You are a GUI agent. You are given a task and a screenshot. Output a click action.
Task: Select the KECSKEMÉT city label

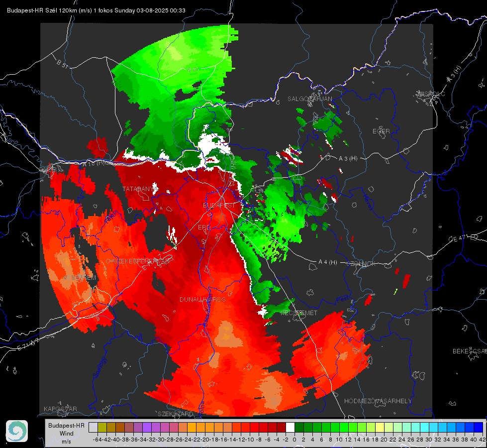point(299,313)
